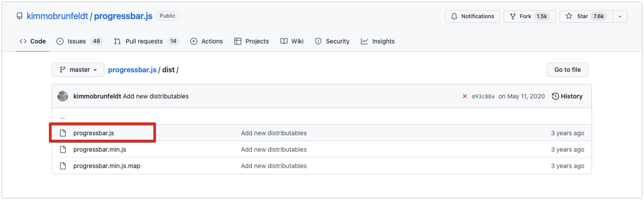Click file icon next to progressbar.js
Image resolution: width=644 pixels, height=200 pixels.
pos(63,133)
